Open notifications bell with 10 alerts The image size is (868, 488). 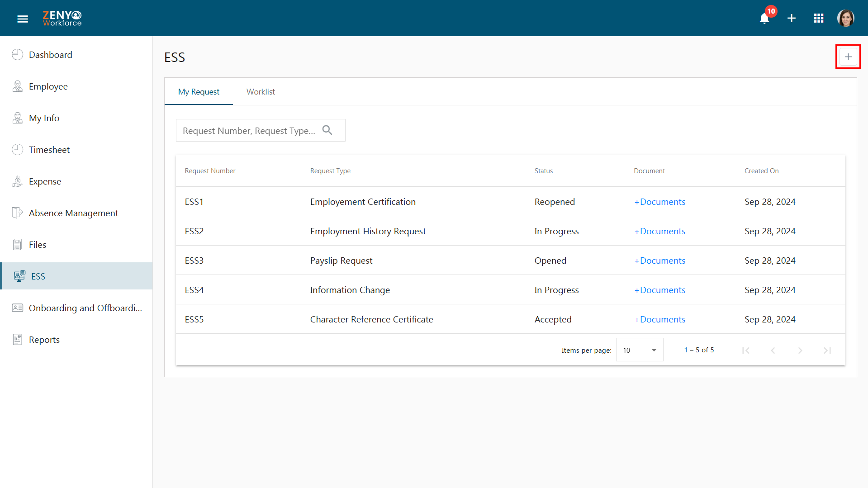pyautogui.click(x=764, y=19)
